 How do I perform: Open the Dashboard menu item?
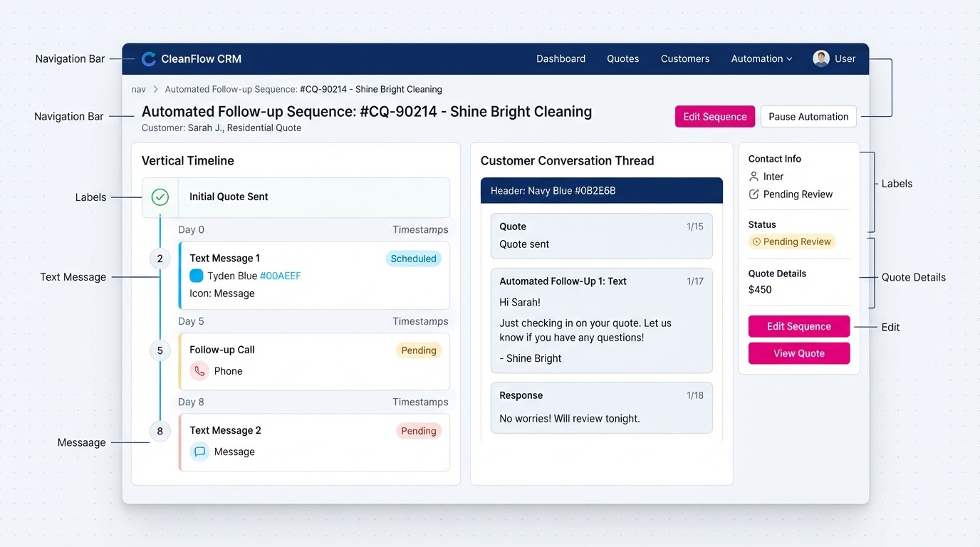pyautogui.click(x=561, y=59)
